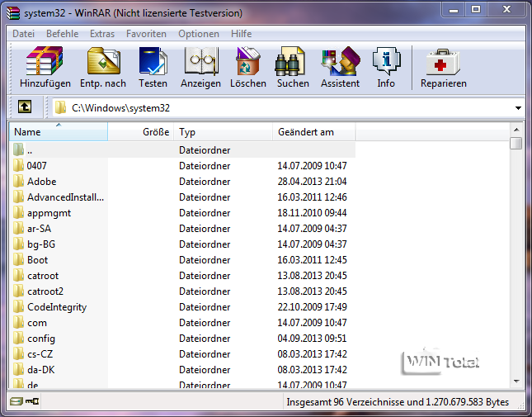
Task: Click the folder icon of catroot2 row
Action: (18, 291)
